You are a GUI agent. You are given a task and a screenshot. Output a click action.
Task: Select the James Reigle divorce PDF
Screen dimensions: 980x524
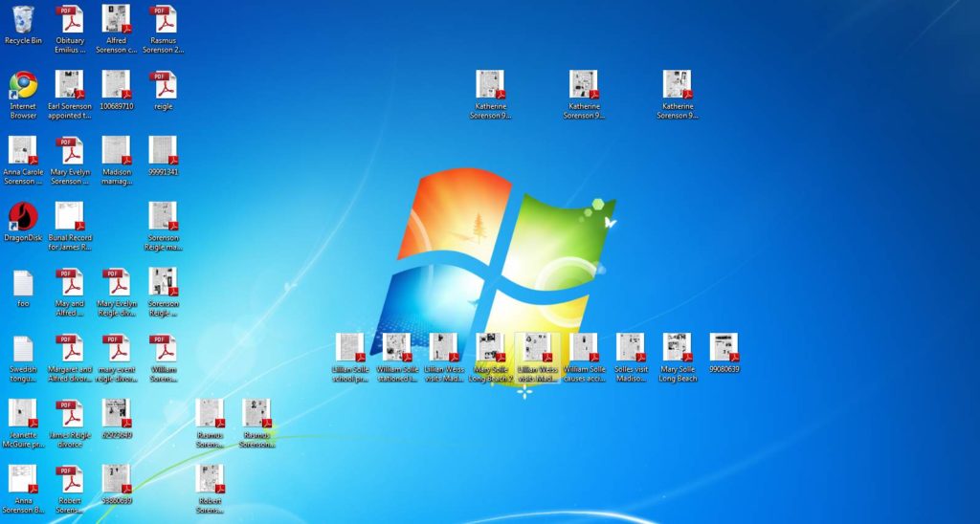point(70,414)
